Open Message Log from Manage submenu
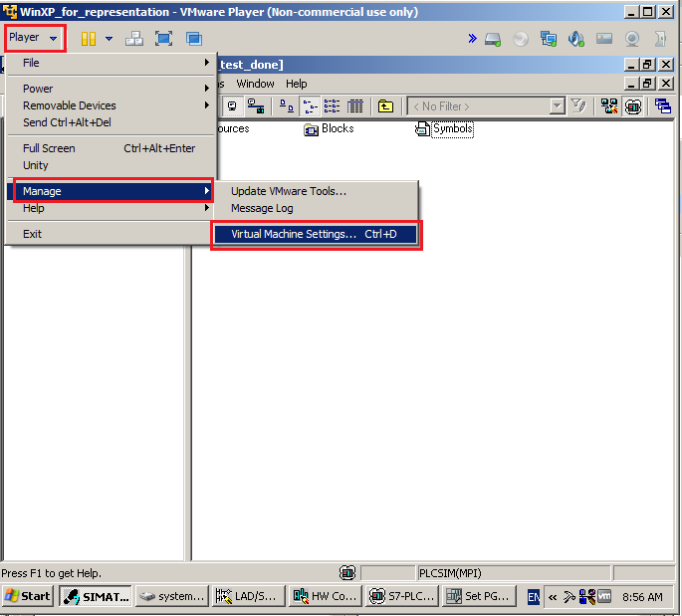 [316, 208]
